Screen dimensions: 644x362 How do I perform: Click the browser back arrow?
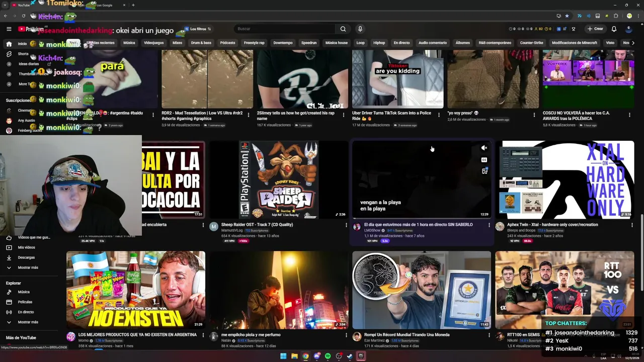tap(6, 16)
